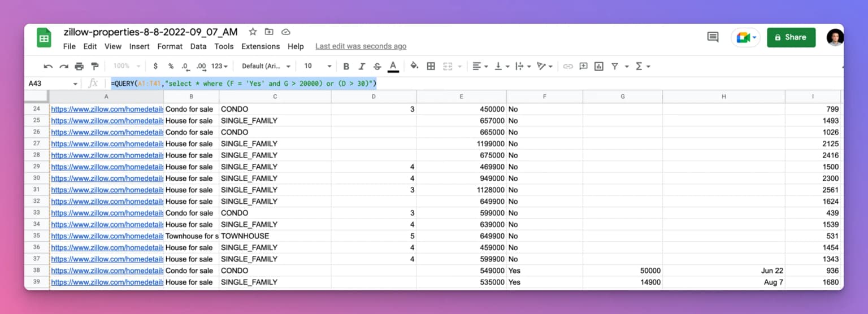This screenshot has width=868, height=314.
Task: Check the cloud document status icon
Action: [286, 32]
